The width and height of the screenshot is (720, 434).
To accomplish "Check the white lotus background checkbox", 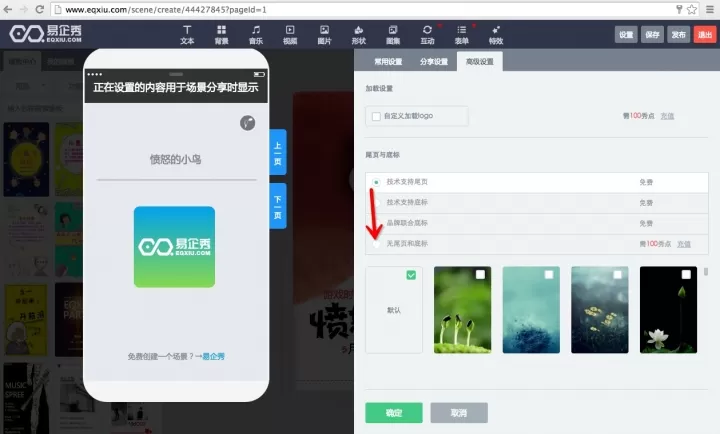I will click(686, 275).
